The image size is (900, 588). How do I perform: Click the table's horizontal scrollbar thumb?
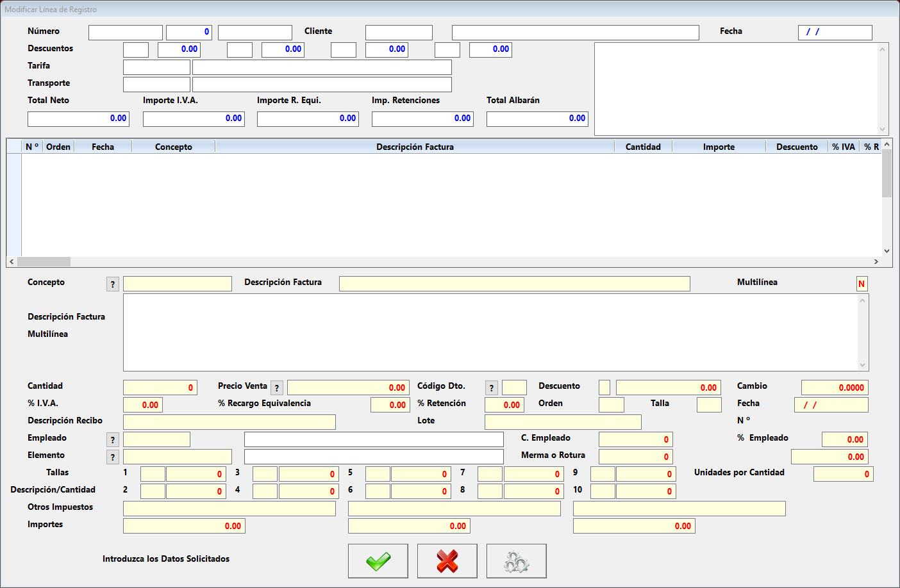(x=44, y=262)
